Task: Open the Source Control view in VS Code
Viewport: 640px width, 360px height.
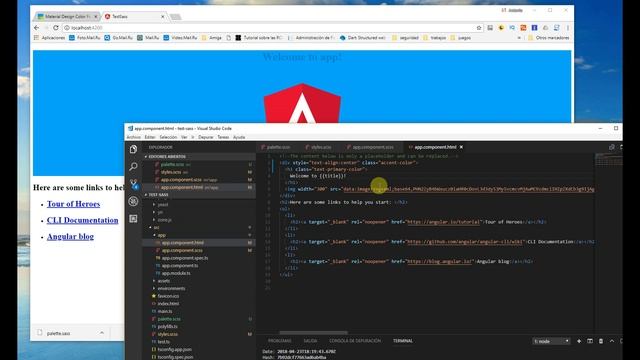Action: [133, 184]
